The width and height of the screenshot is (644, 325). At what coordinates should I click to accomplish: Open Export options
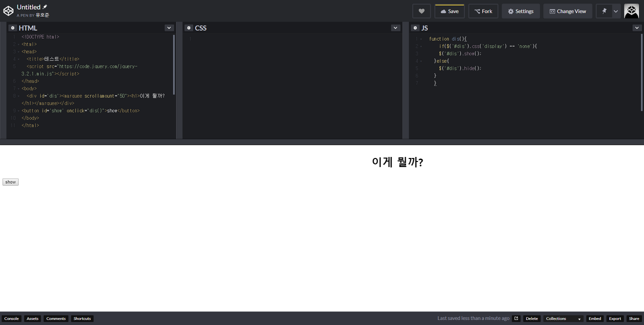point(615,318)
